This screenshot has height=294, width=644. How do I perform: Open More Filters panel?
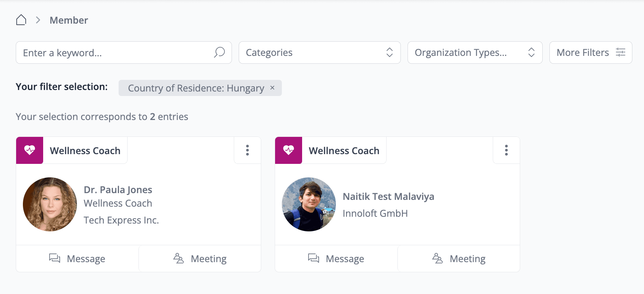click(590, 52)
